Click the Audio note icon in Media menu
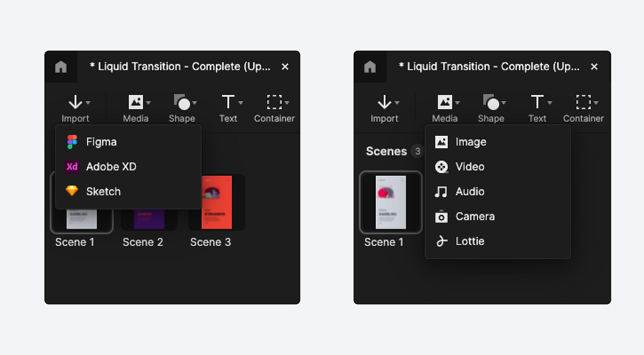The width and height of the screenshot is (644, 355). [x=441, y=192]
